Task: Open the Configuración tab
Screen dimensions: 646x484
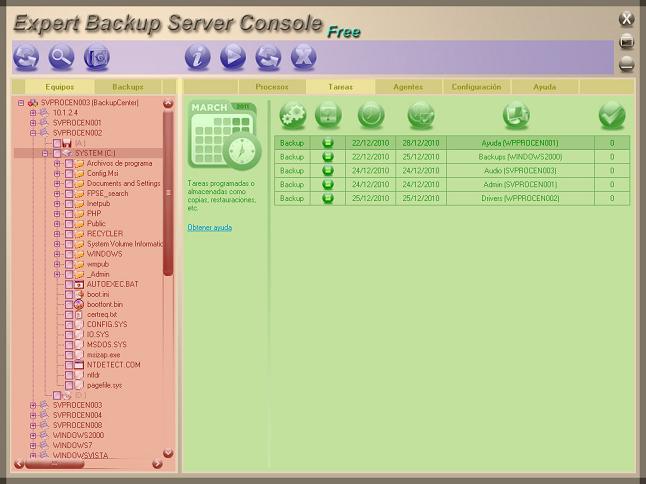Action: [x=476, y=87]
